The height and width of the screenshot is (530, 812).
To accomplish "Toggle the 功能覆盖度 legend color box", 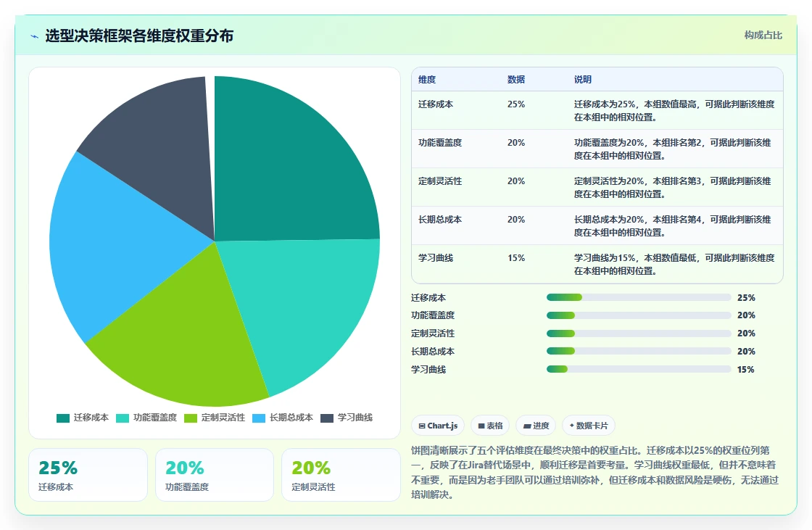I will 123,418.
